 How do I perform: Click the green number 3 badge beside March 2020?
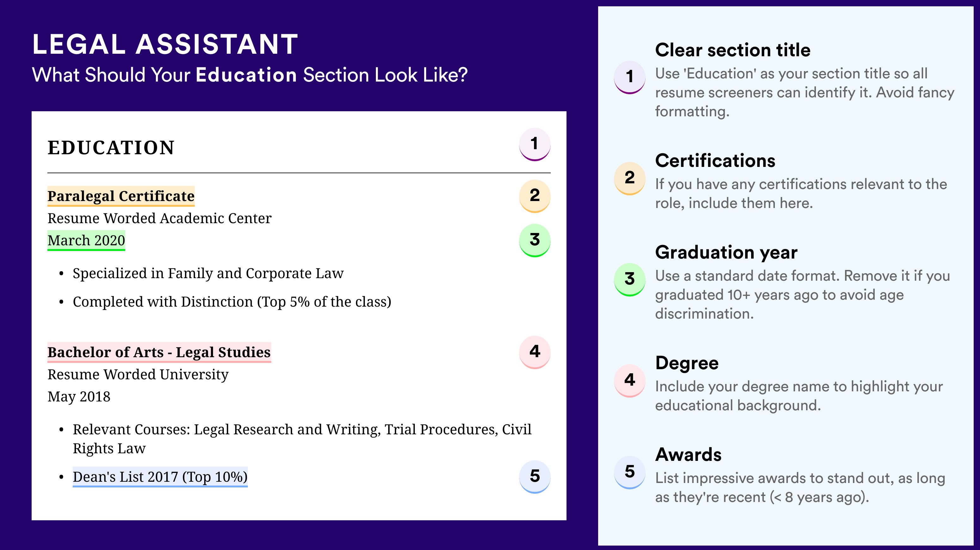click(x=535, y=240)
